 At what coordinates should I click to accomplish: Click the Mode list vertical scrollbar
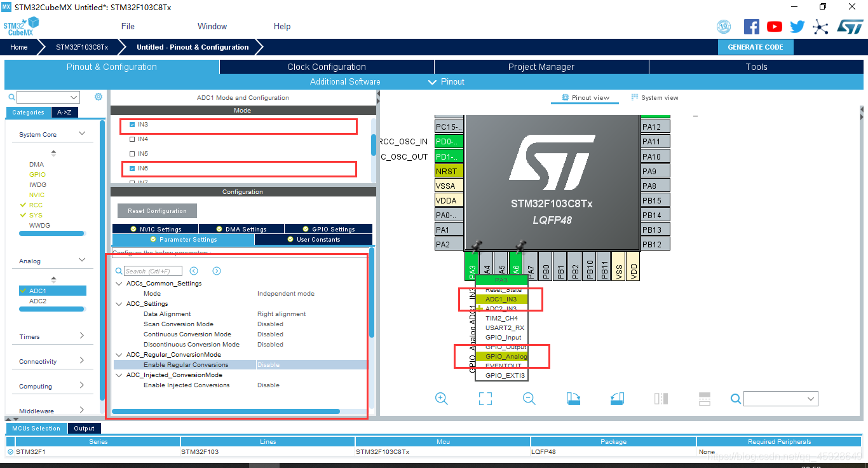[374, 145]
